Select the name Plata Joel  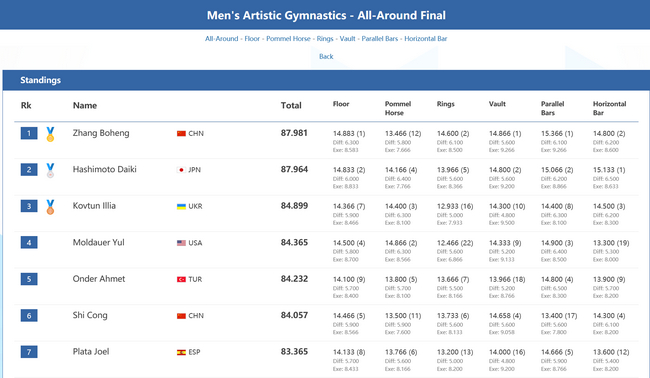pos(91,351)
